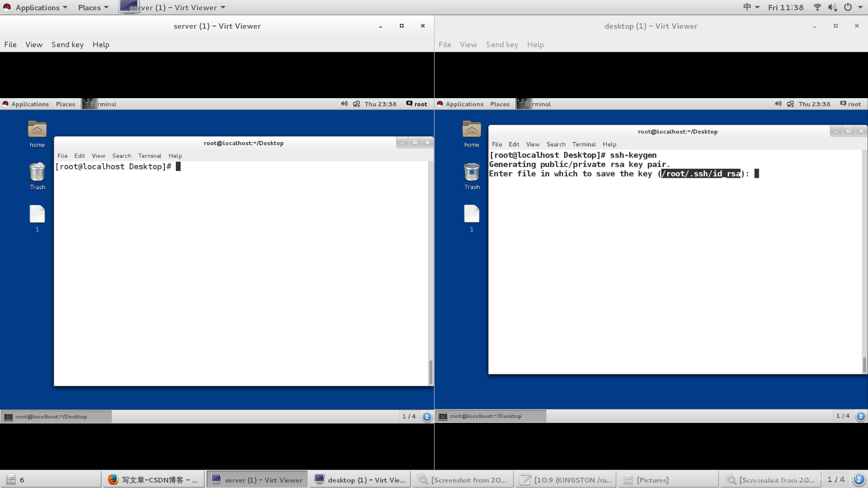
Task: Click the server guest taskbar terminal entry
Action: (56, 416)
